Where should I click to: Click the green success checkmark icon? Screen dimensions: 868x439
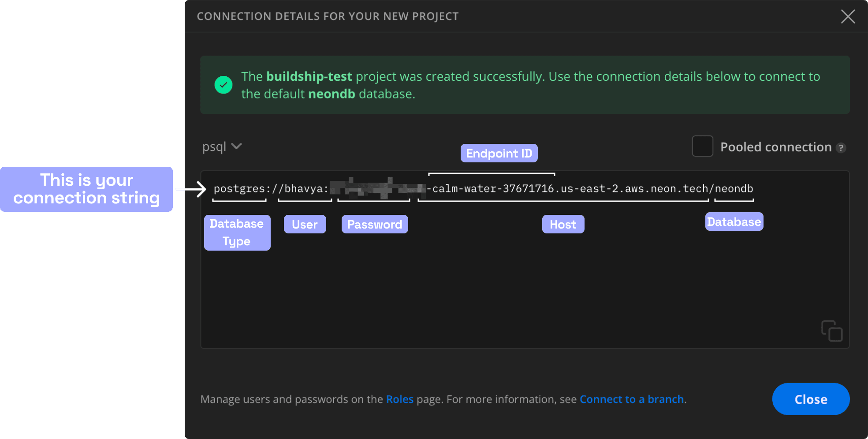[224, 85]
